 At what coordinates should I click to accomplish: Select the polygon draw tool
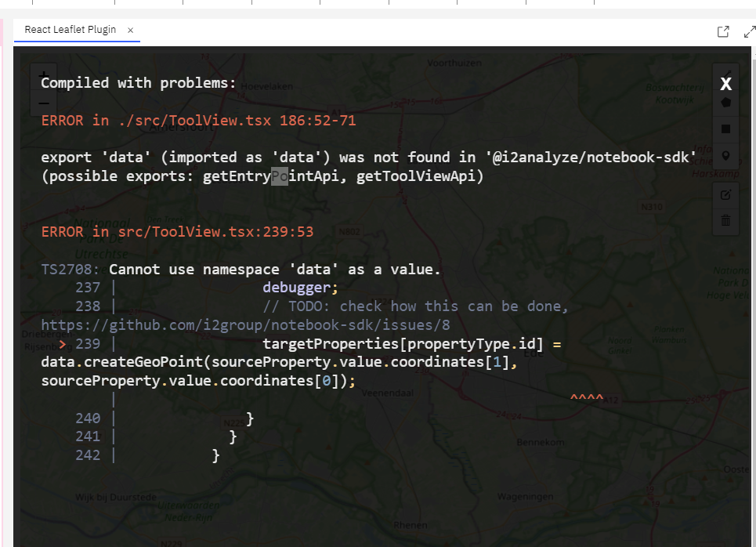725,103
